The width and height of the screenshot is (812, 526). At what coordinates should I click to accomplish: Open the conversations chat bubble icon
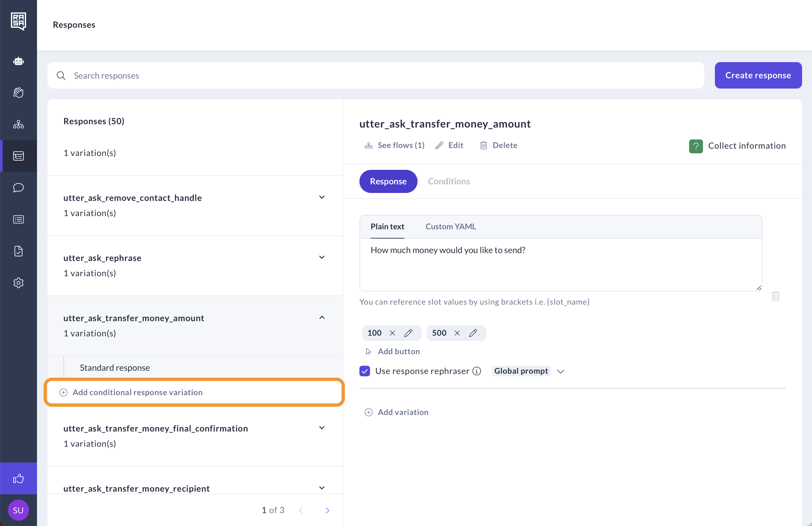coord(18,187)
